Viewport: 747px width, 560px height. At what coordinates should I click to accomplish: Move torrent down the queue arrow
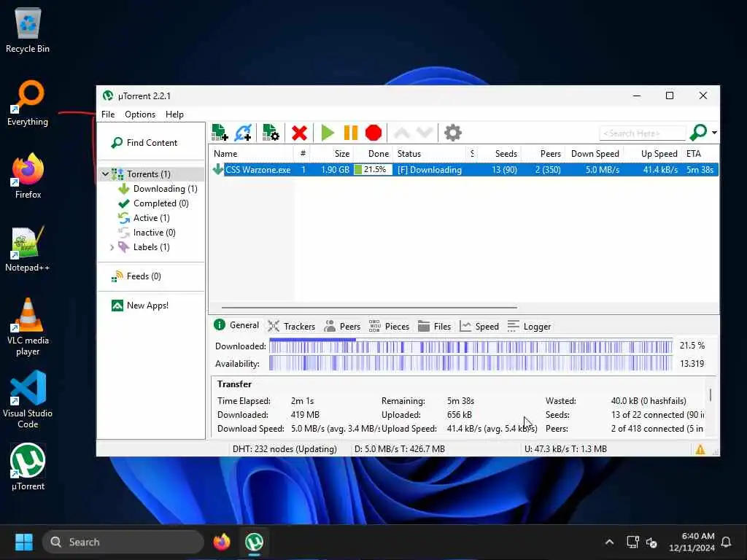(425, 133)
